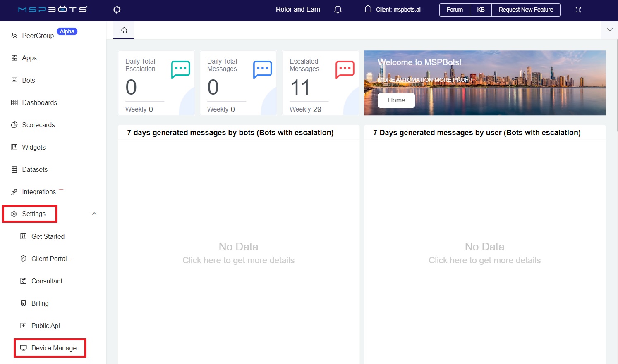Image resolution: width=618 pixels, height=364 pixels.
Task: Click the Device Manage monitor icon
Action: 24,348
